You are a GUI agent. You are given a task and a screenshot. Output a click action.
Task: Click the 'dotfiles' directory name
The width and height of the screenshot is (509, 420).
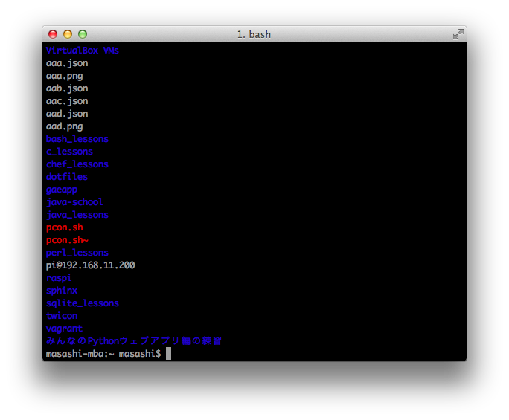67,177
